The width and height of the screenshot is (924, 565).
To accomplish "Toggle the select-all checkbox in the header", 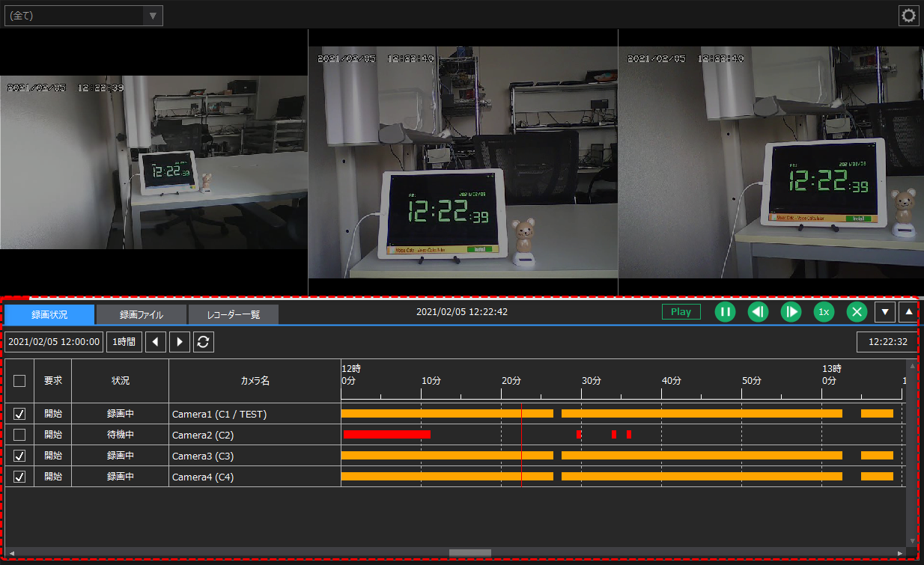I will click(x=19, y=380).
